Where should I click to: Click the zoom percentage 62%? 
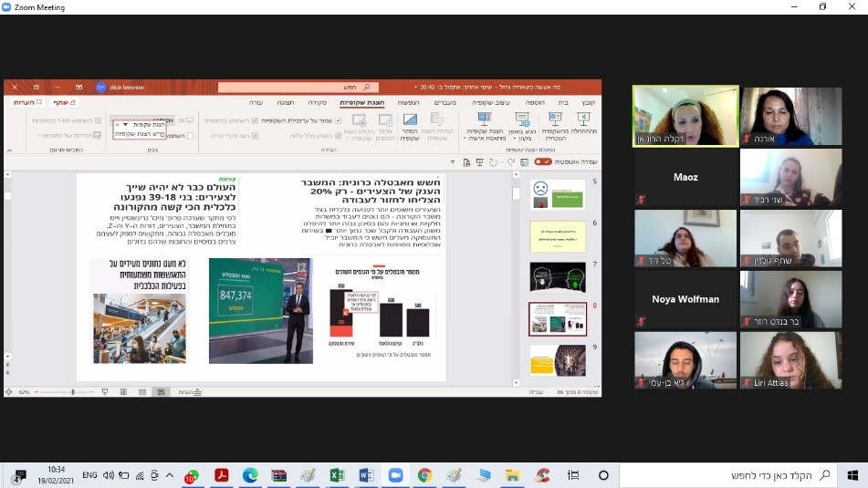click(x=24, y=391)
